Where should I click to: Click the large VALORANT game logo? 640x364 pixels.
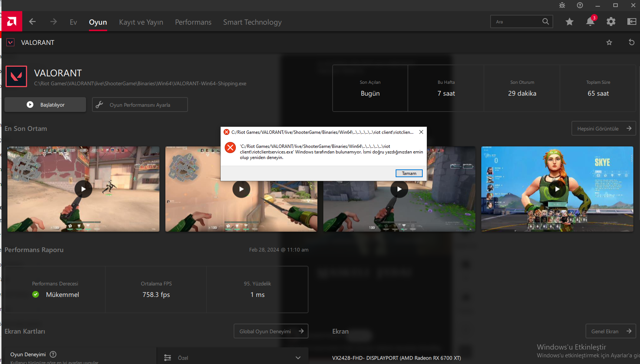(16, 76)
